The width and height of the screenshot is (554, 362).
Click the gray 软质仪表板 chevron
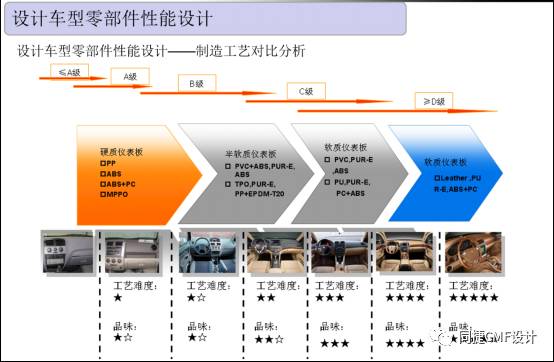click(x=350, y=173)
